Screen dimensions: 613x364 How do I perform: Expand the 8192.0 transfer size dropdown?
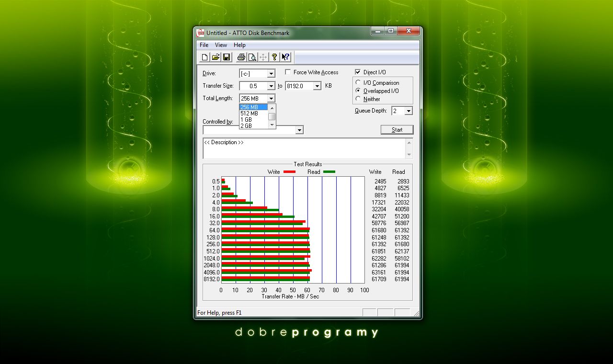[317, 86]
